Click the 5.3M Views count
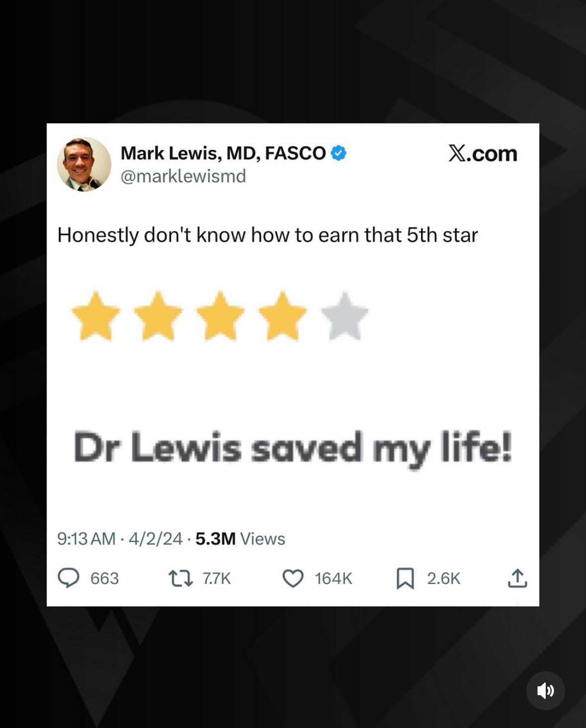 coord(240,539)
